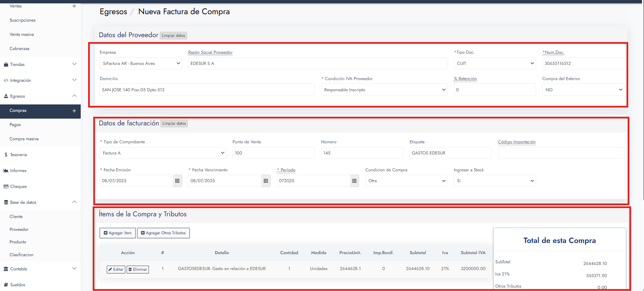Open Clasificacion under Base de datos
Viewport: 644px width, 291px height.
[21, 255]
